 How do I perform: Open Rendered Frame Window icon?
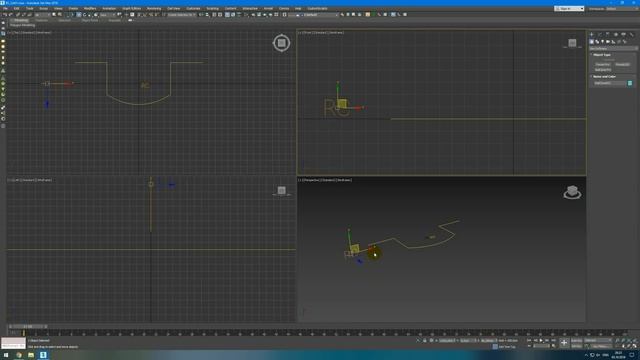click(x=259, y=14)
